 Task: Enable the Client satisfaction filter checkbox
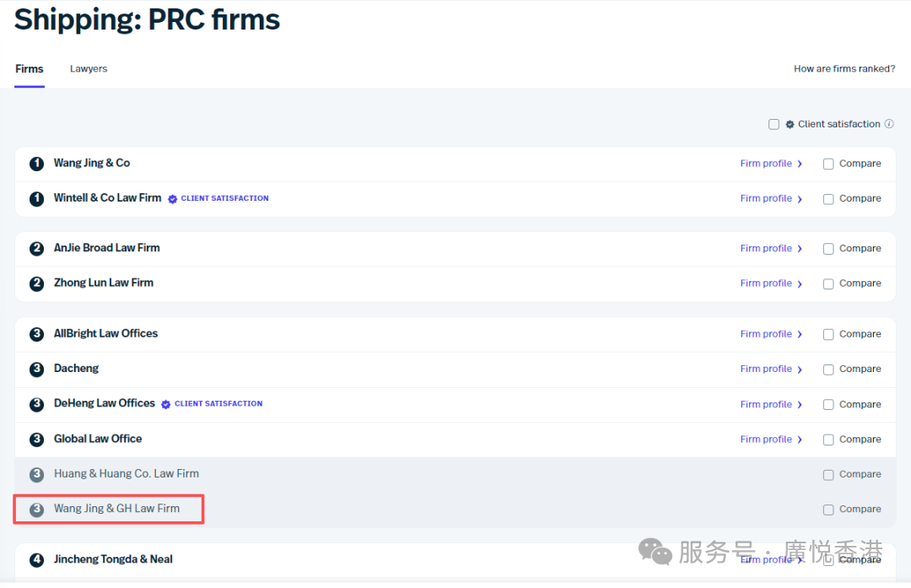tap(774, 124)
